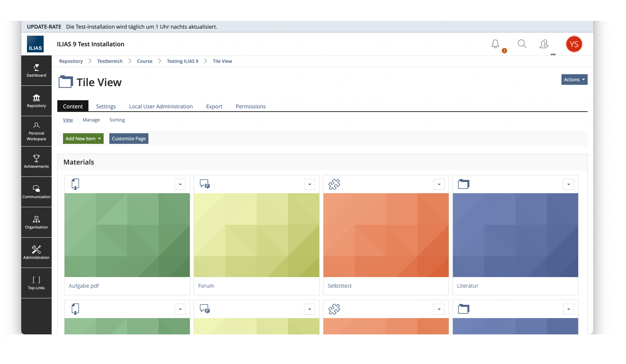The image size is (626, 364).
Task: Open the Communication sidebar menu
Action: click(x=36, y=192)
